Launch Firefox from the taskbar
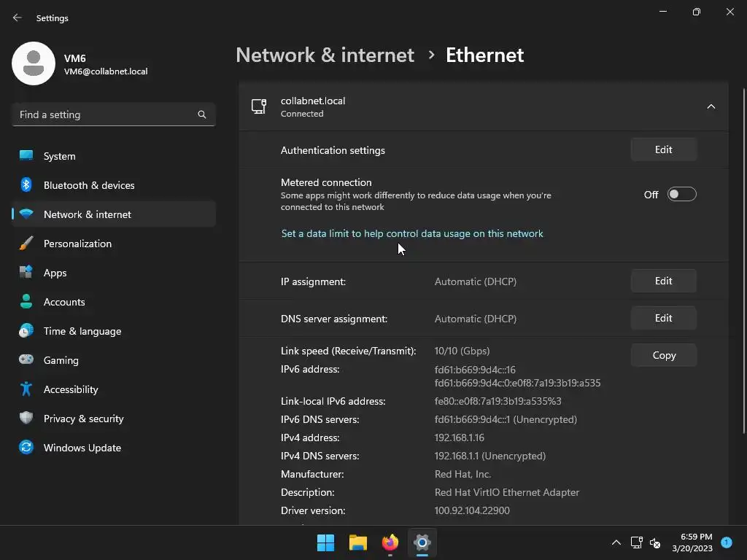The image size is (747, 560). point(390,542)
